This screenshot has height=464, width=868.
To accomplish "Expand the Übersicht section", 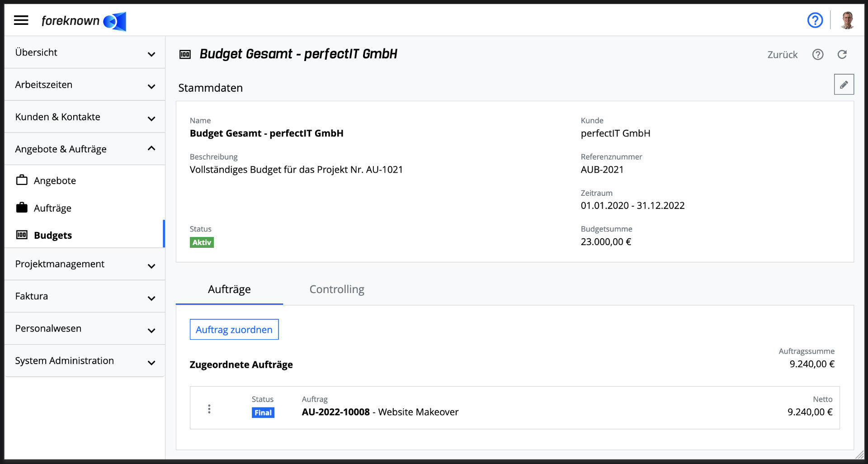I will pyautogui.click(x=85, y=52).
